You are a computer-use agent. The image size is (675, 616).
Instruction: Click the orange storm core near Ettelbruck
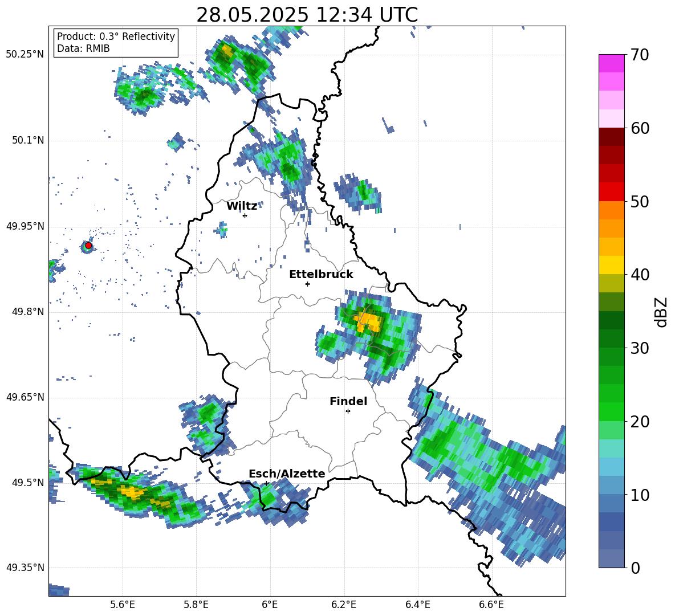(369, 322)
